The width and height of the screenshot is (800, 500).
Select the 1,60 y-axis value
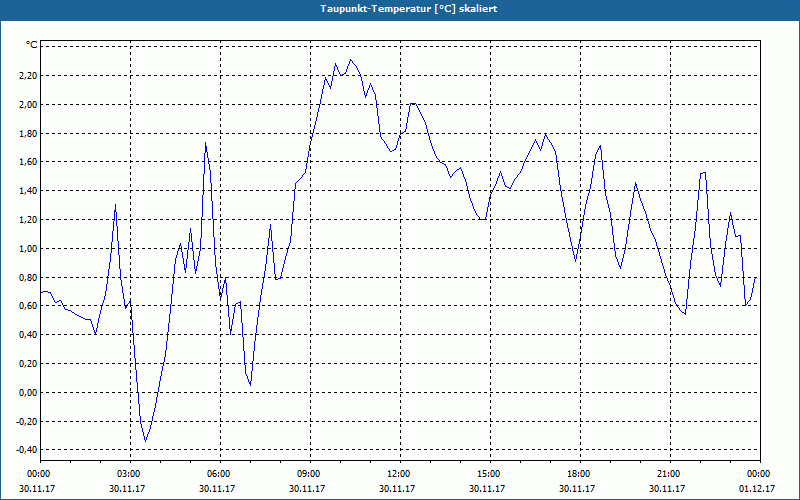pos(29,162)
